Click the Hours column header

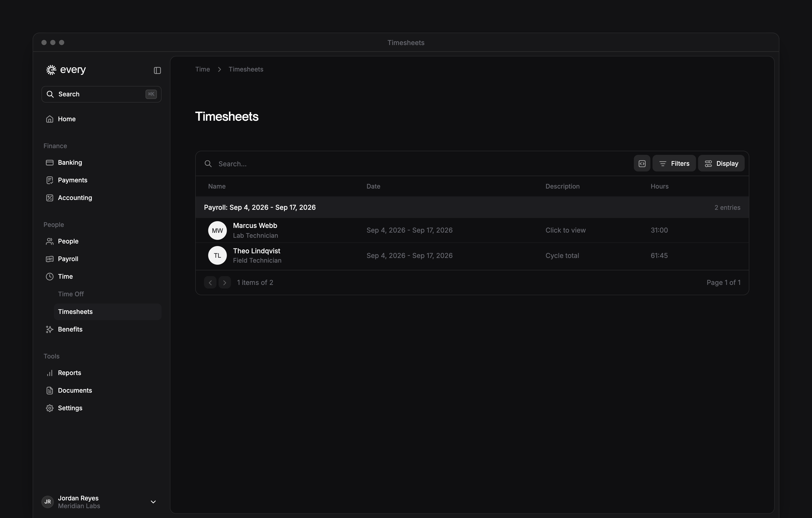pyautogui.click(x=659, y=186)
